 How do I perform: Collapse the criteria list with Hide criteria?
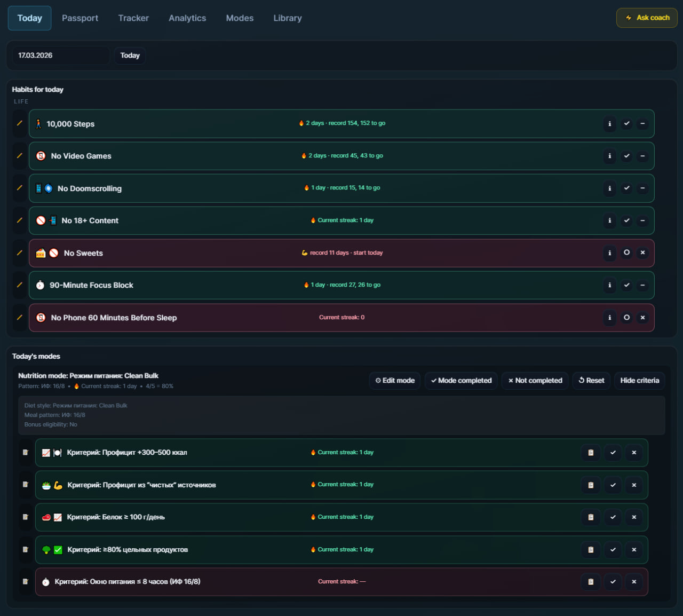[x=639, y=381]
